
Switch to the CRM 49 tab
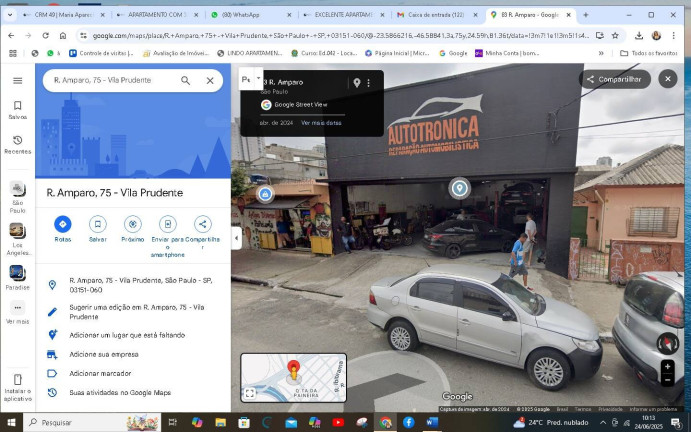(64, 15)
